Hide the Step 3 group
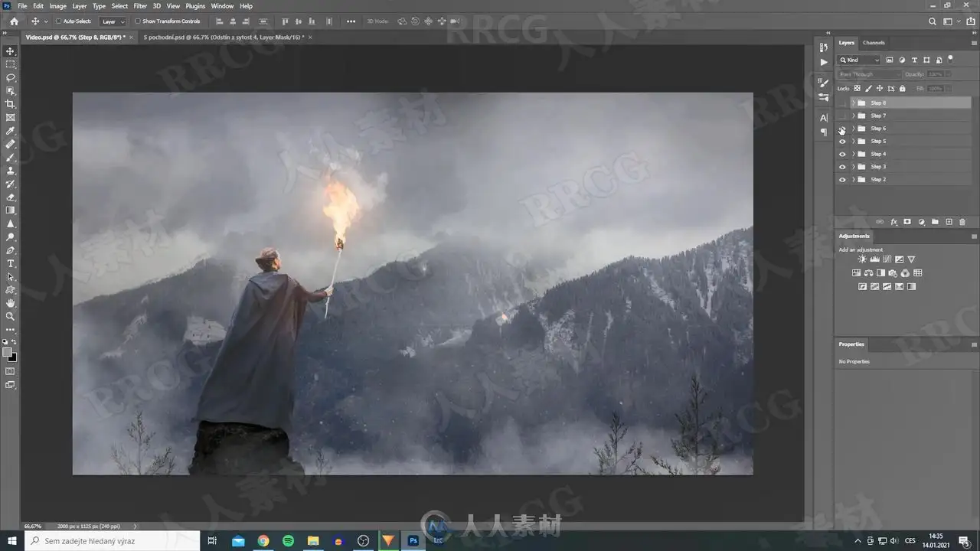 (842, 167)
